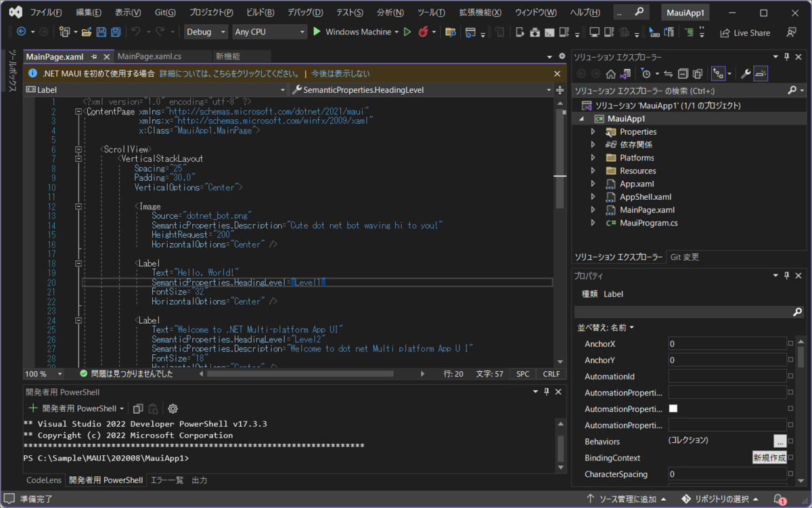Click the 今後は表示しない link
Viewport: 812px width, 508px height.
pyautogui.click(x=340, y=74)
